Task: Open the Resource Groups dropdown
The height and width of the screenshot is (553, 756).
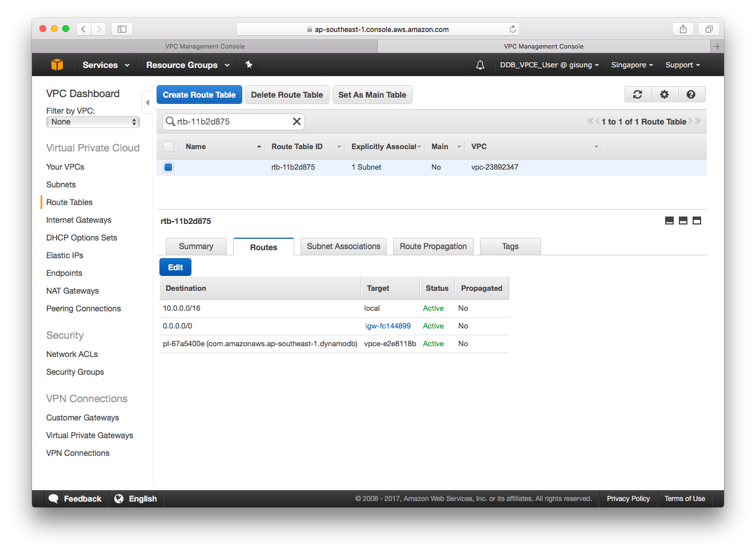Action: click(x=188, y=65)
